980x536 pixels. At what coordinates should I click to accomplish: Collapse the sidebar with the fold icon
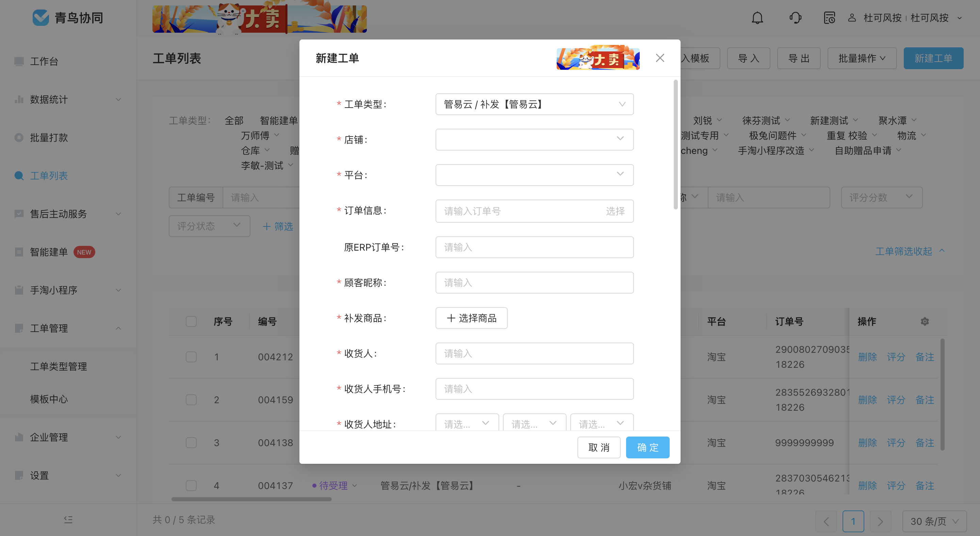68,520
